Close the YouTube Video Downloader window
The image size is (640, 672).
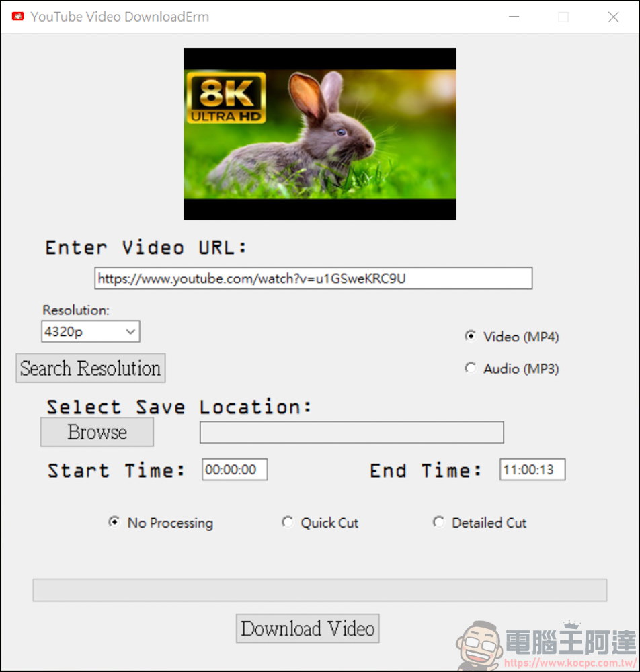point(613,17)
